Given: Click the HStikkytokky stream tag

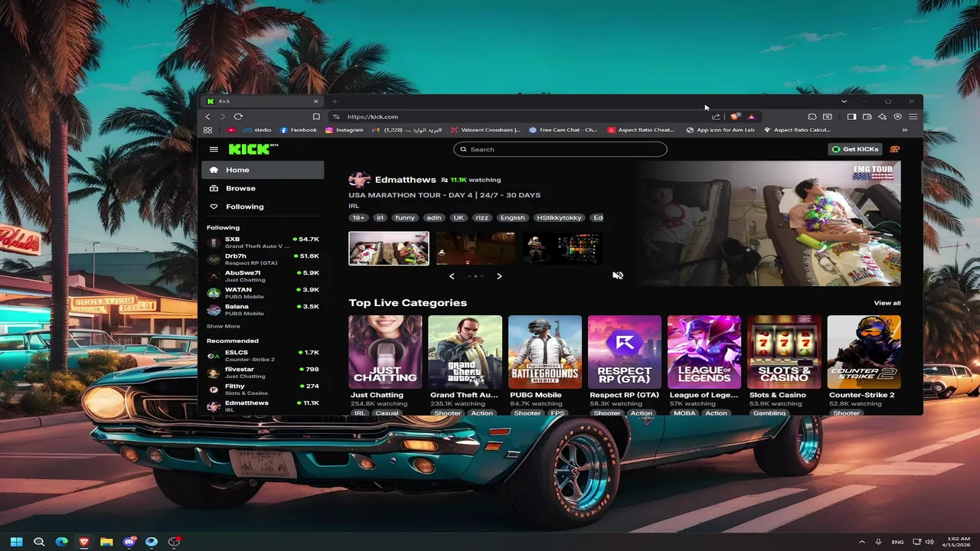Looking at the screenshot, I should coord(558,217).
